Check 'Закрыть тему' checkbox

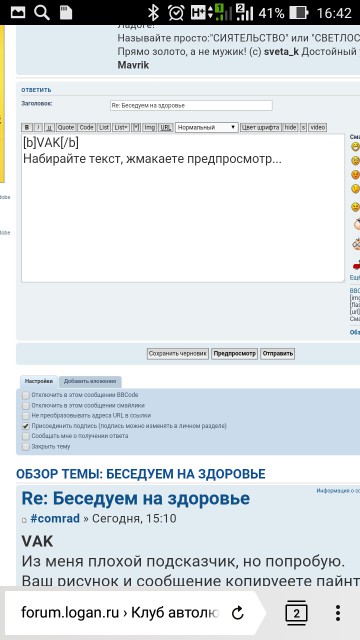(x=26, y=447)
